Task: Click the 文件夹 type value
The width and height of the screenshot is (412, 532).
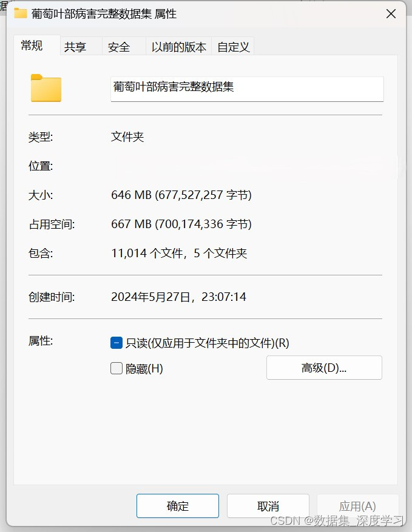Action: pos(127,136)
